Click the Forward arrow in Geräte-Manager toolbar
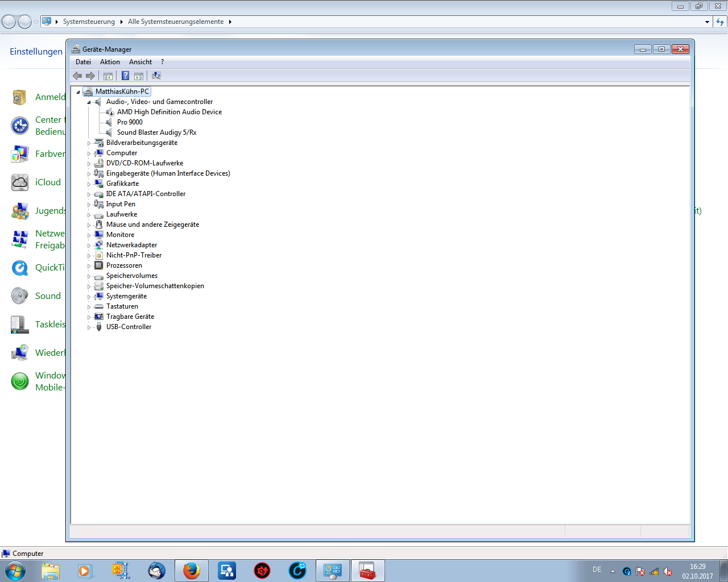728x582 pixels. click(90, 76)
